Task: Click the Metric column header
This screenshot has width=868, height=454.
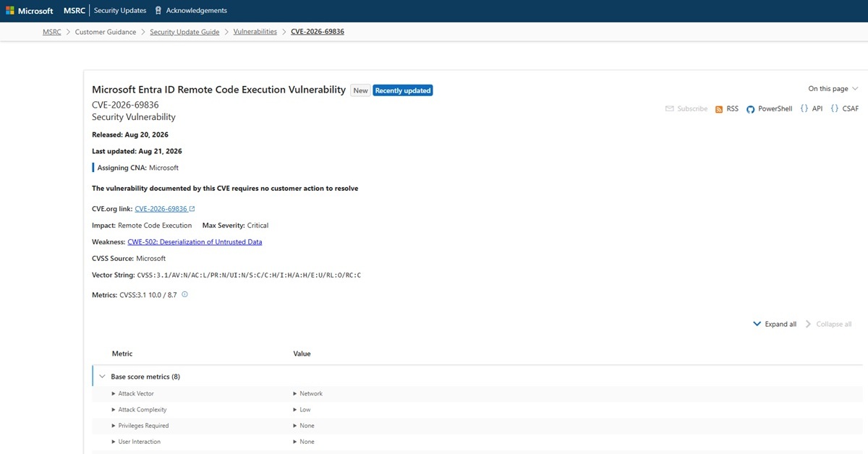Action: (122, 354)
